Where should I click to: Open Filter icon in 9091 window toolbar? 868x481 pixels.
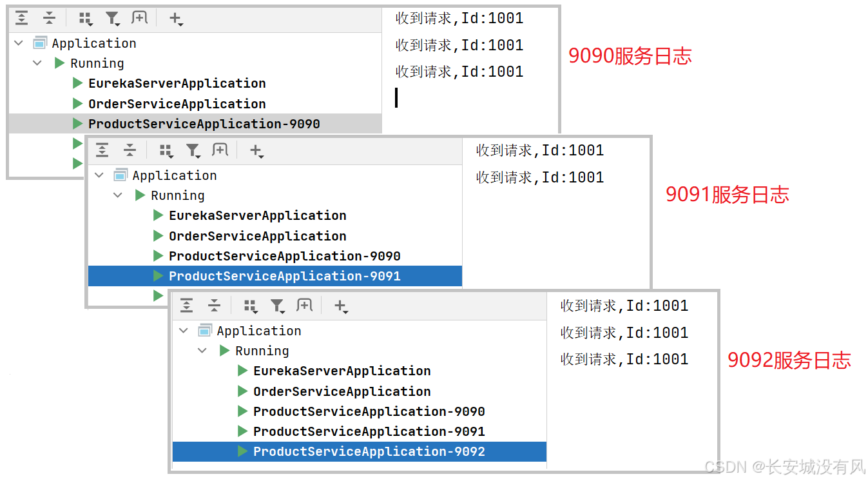193,151
